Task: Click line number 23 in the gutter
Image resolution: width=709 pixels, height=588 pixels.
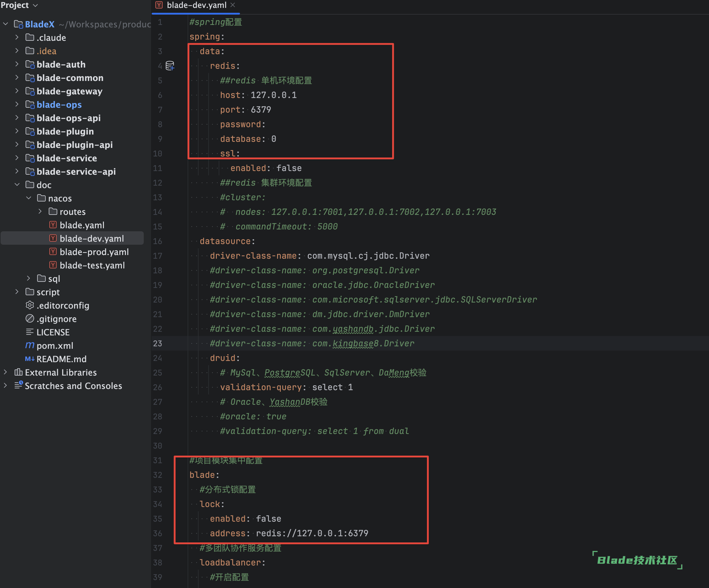Action: (158, 343)
